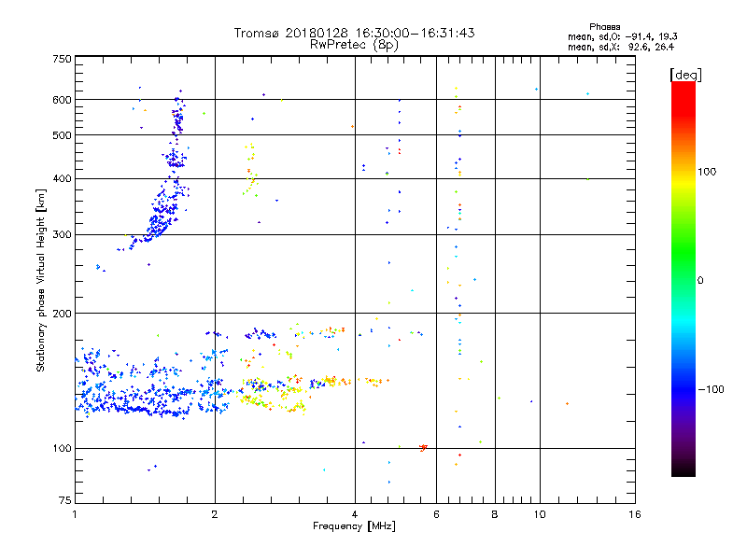Click the '16' frequency axis label
Image resolution: width=747 pixels, height=560 pixels.
pos(635,514)
